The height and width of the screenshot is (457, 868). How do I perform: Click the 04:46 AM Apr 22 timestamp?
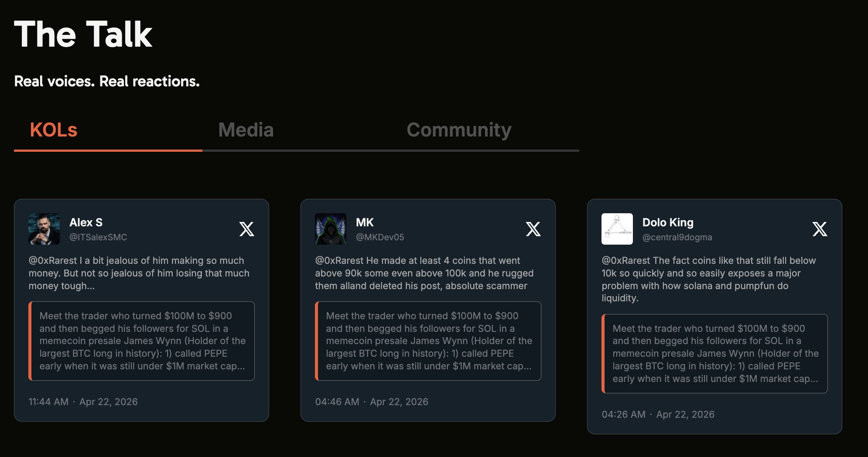(372, 402)
